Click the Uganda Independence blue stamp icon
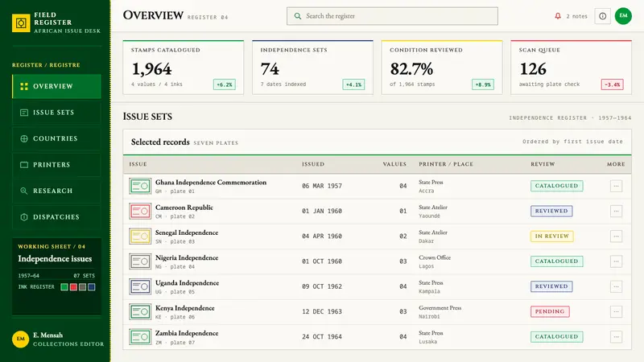Image resolution: width=644 pixels, height=362 pixels. pos(140,286)
